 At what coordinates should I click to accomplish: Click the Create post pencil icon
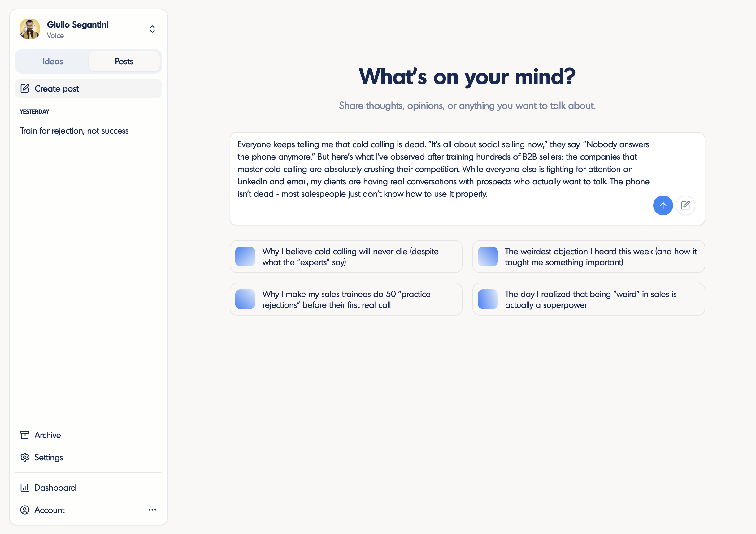25,88
